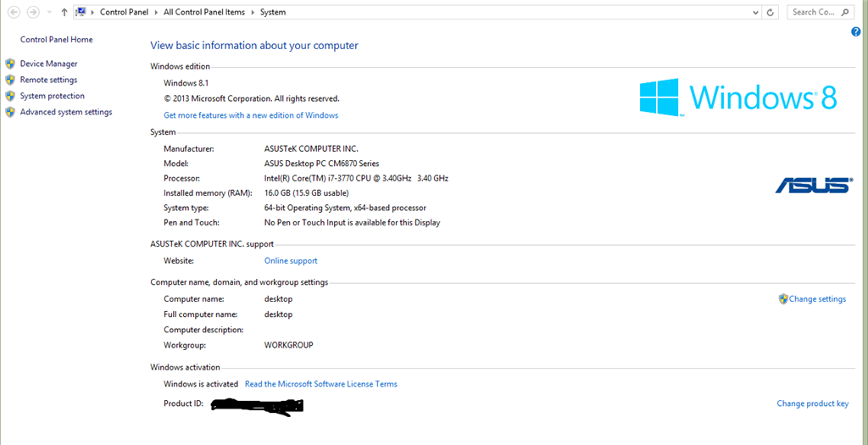Click the shield icon next to Change settings

point(782,299)
